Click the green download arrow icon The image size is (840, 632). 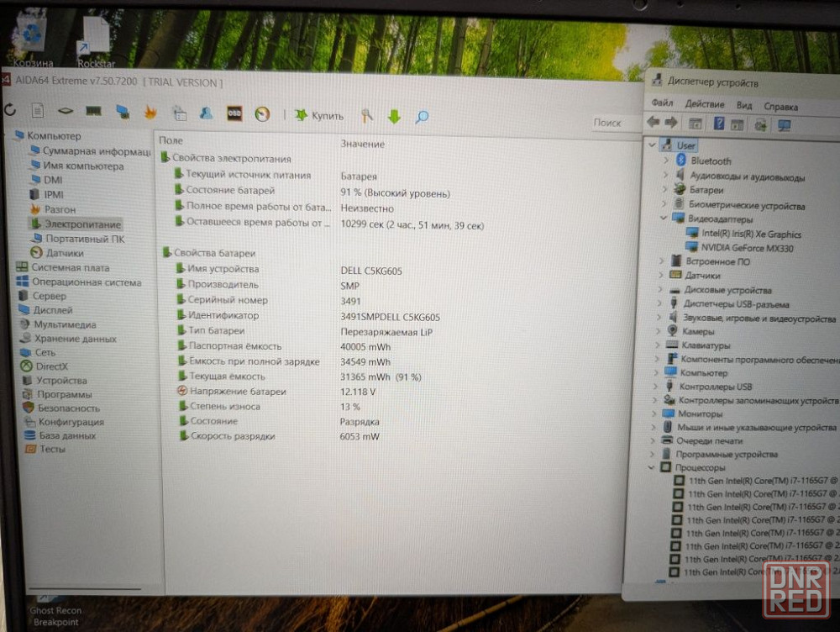(394, 116)
